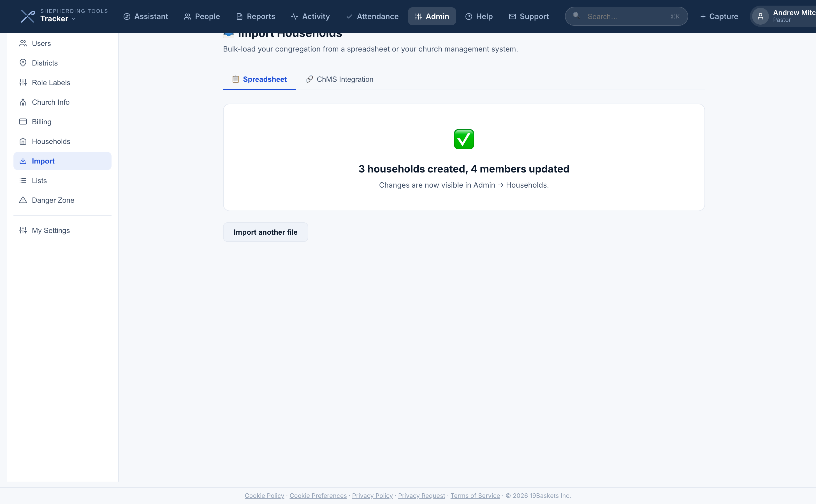Open the Privacy Request footer link
The width and height of the screenshot is (816, 504).
tap(421, 496)
